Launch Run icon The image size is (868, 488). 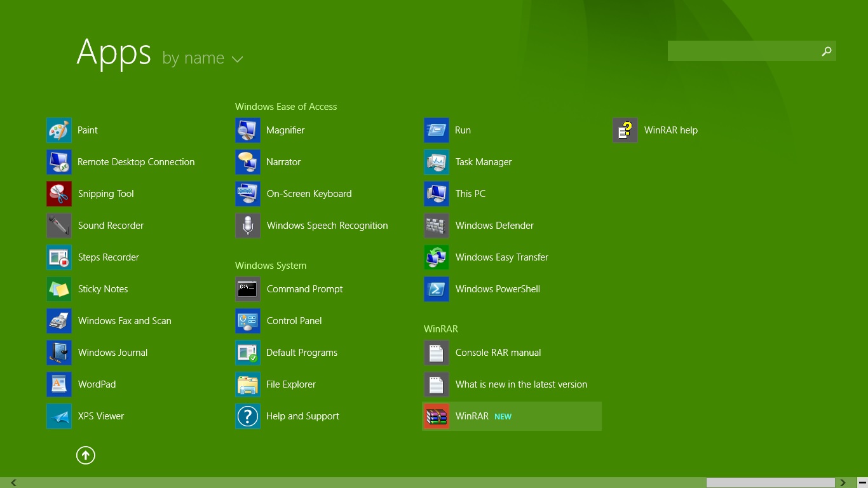coord(437,130)
